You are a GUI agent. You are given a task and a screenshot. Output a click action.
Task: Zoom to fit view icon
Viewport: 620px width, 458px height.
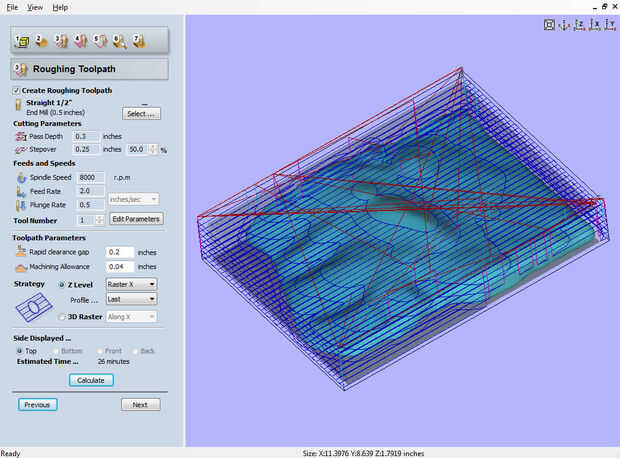(549, 25)
